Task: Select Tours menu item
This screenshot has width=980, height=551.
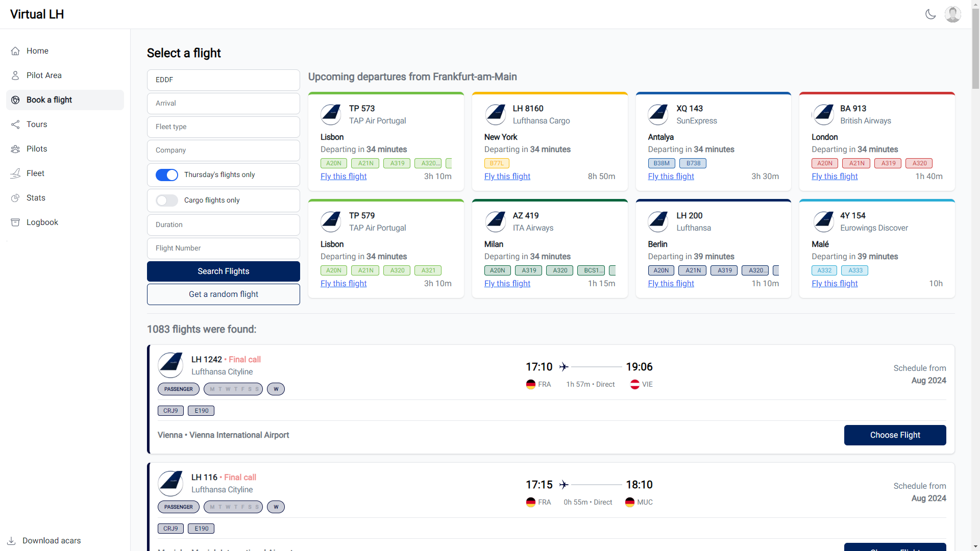Action: pos(65,124)
